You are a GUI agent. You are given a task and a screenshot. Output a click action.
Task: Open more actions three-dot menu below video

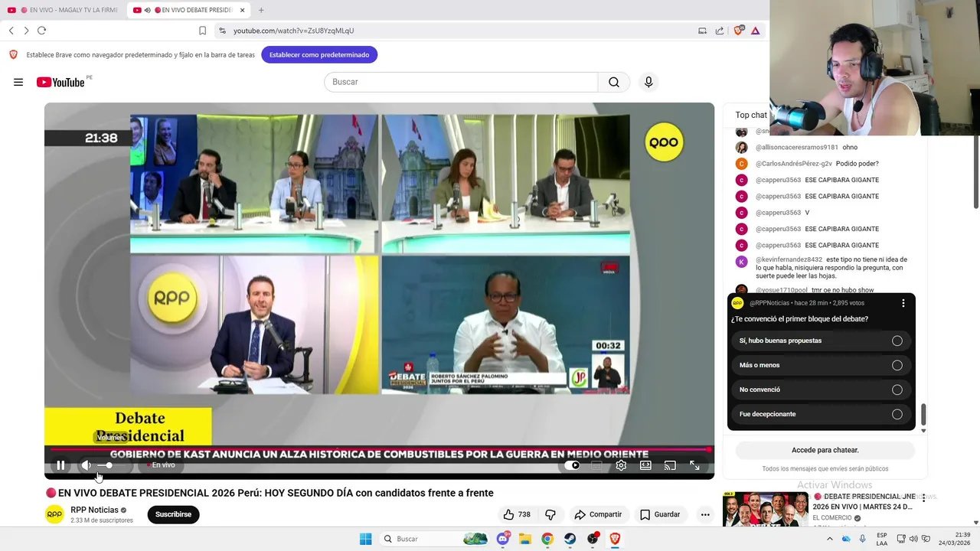[705, 514]
